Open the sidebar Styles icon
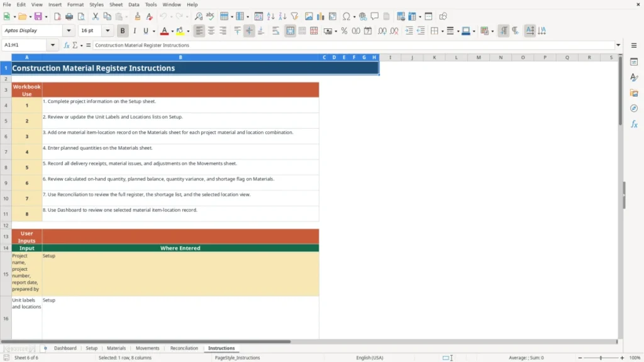This screenshot has height=362, width=644. (x=634, y=77)
